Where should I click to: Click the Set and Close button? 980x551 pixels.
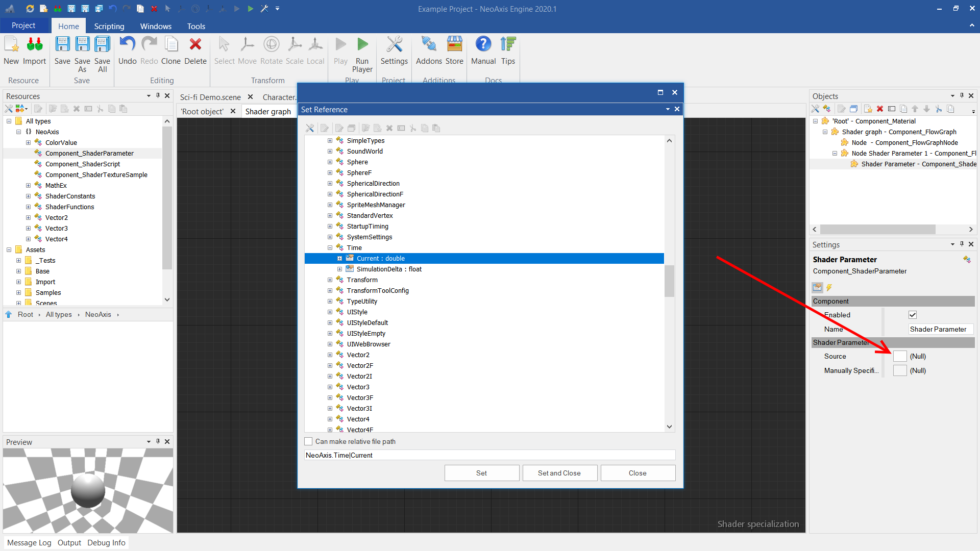pos(559,473)
